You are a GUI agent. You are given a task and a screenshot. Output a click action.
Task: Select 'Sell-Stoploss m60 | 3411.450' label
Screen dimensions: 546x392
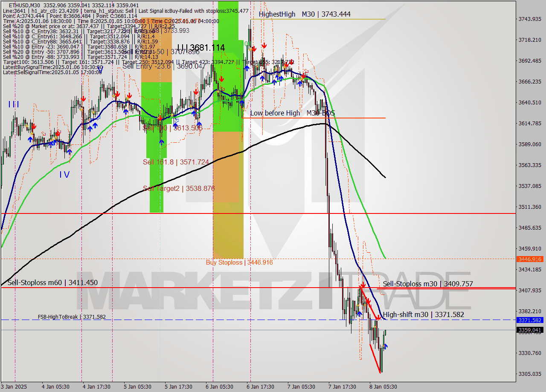(52, 282)
